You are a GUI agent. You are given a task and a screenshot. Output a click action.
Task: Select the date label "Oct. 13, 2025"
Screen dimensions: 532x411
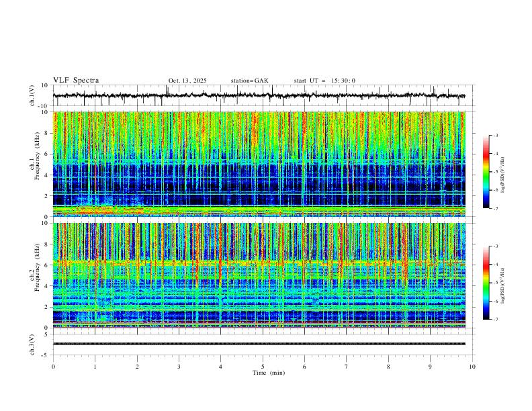(x=187, y=81)
